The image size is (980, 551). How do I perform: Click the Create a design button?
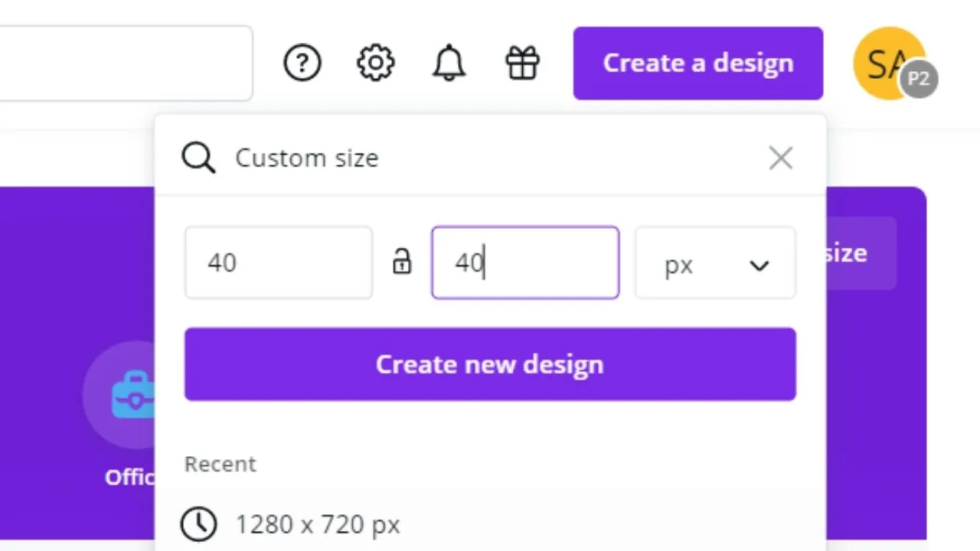[698, 63]
